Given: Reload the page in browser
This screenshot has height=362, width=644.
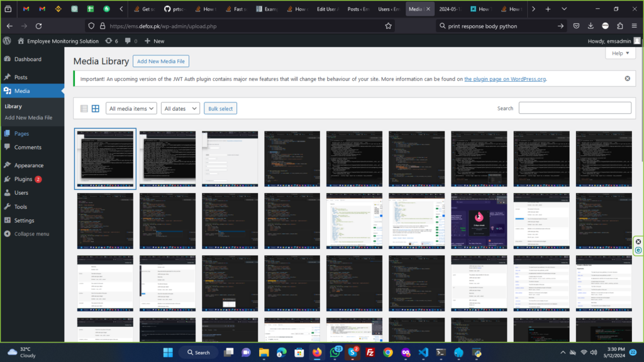Looking at the screenshot, I should tap(39, 26).
